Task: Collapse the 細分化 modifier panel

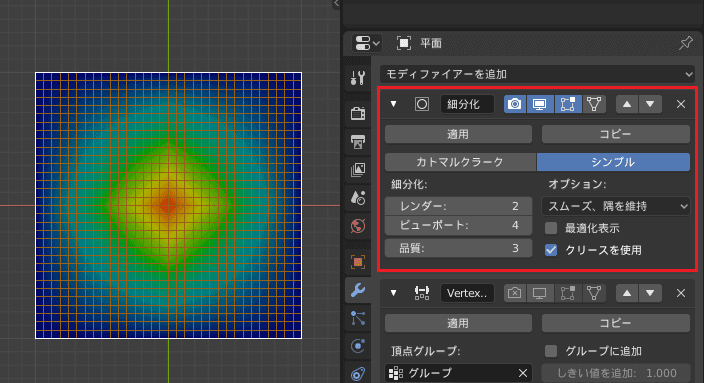Action: point(393,104)
